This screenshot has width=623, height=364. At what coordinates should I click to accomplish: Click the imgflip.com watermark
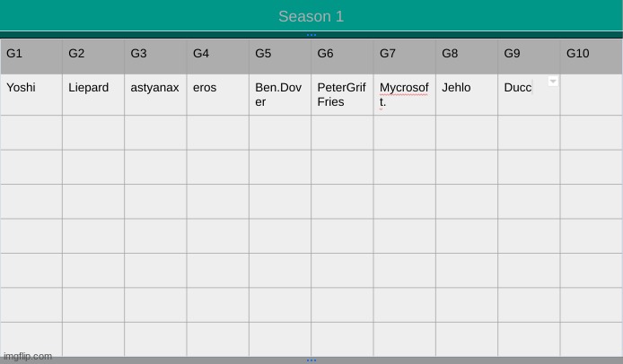[28, 356]
